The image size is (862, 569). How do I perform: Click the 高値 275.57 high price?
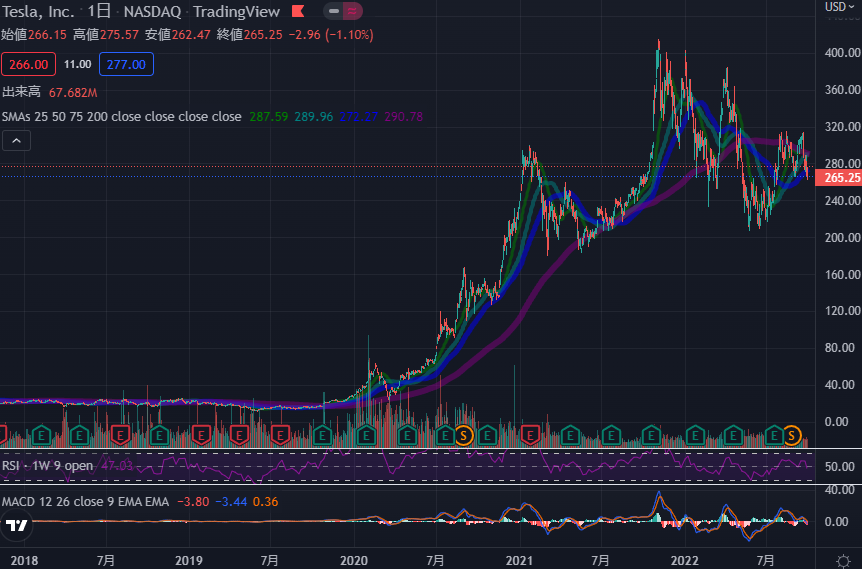pos(106,35)
